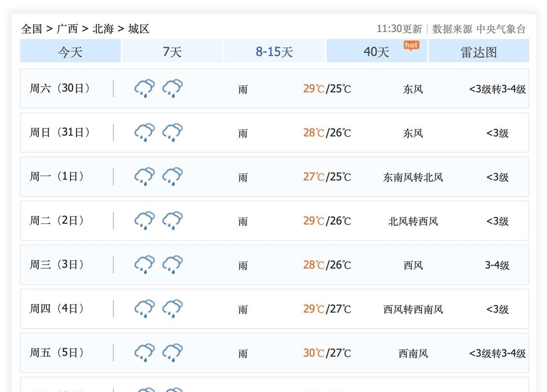The width and height of the screenshot is (547, 392).
Task: Open the 7天 forecast tab
Action: [172, 52]
